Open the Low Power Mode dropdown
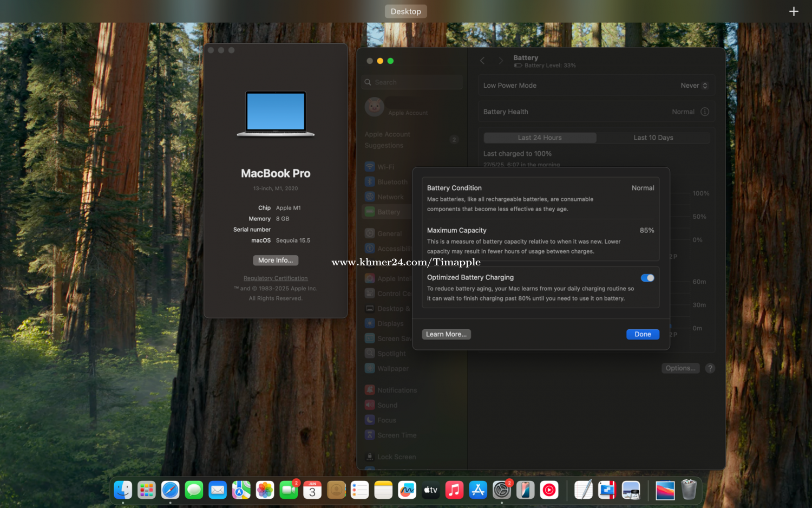The width and height of the screenshot is (812, 508). pos(695,86)
